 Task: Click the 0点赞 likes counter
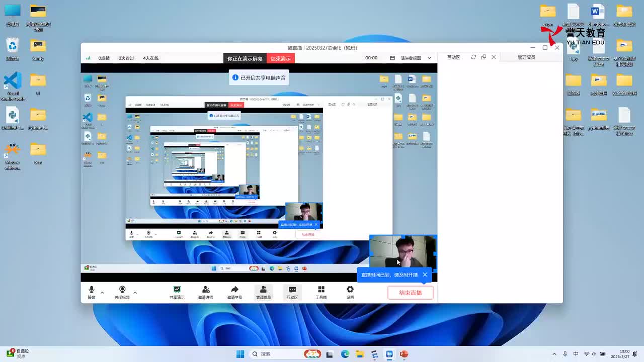(104, 58)
